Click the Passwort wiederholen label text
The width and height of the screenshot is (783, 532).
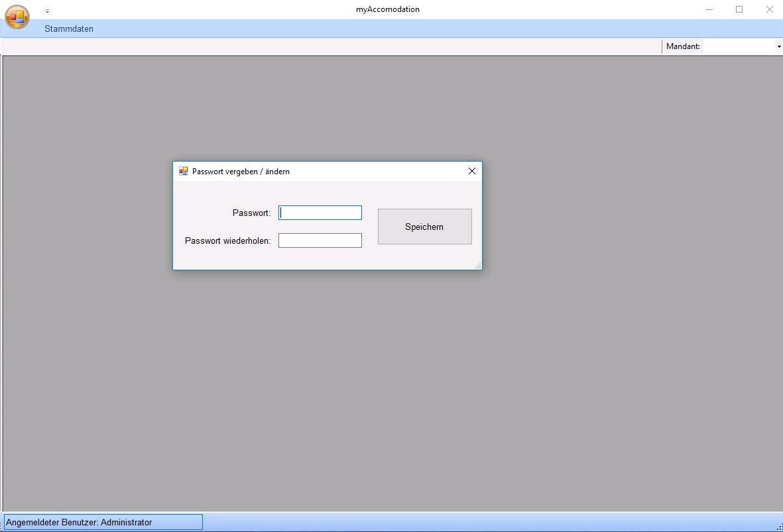227,240
